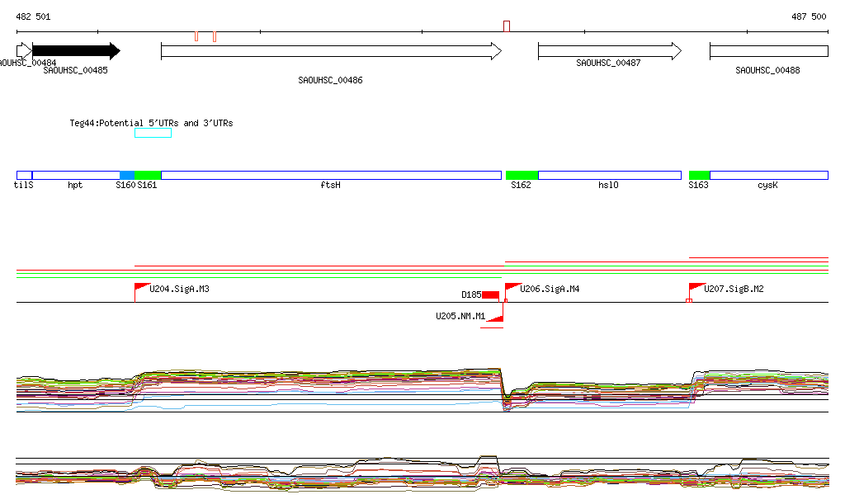Select the long SAOUHSC_00486 gene arrow
The height and width of the screenshot is (504, 845).
(x=330, y=51)
